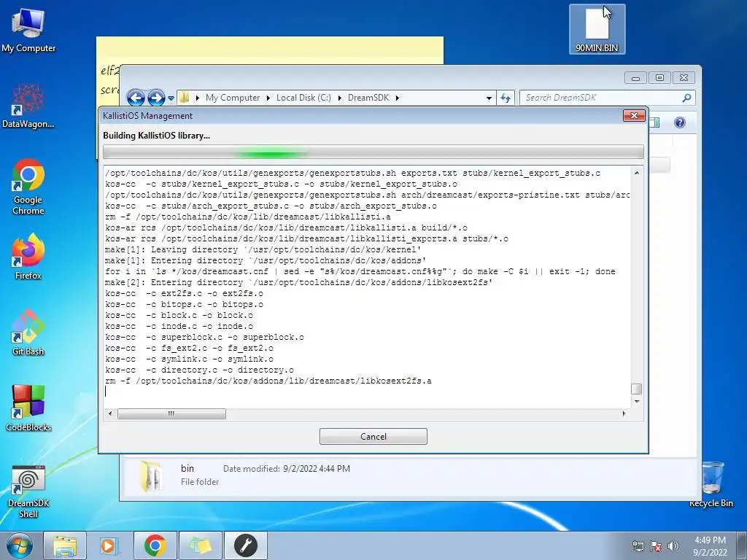This screenshot has width=747, height=560.
Task: Click the log vertical scrollbar thumb
Action: [636, 389]
